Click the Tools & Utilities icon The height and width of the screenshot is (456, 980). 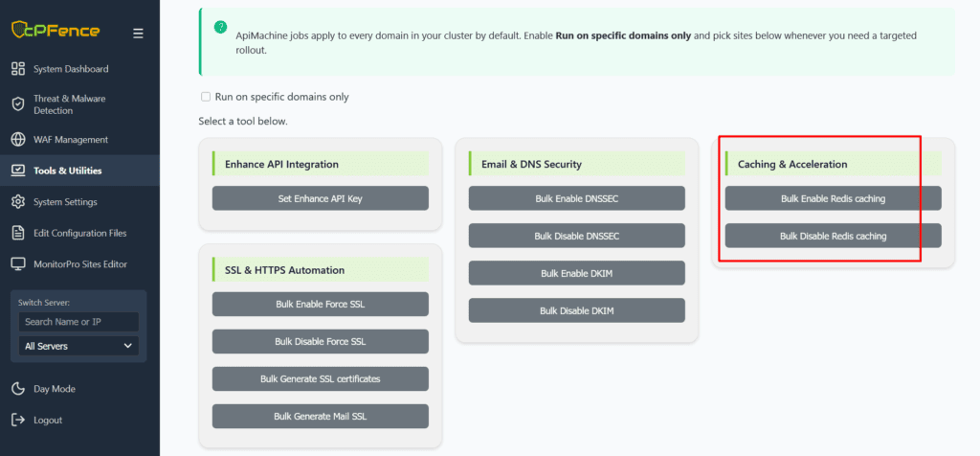point(17,171)
